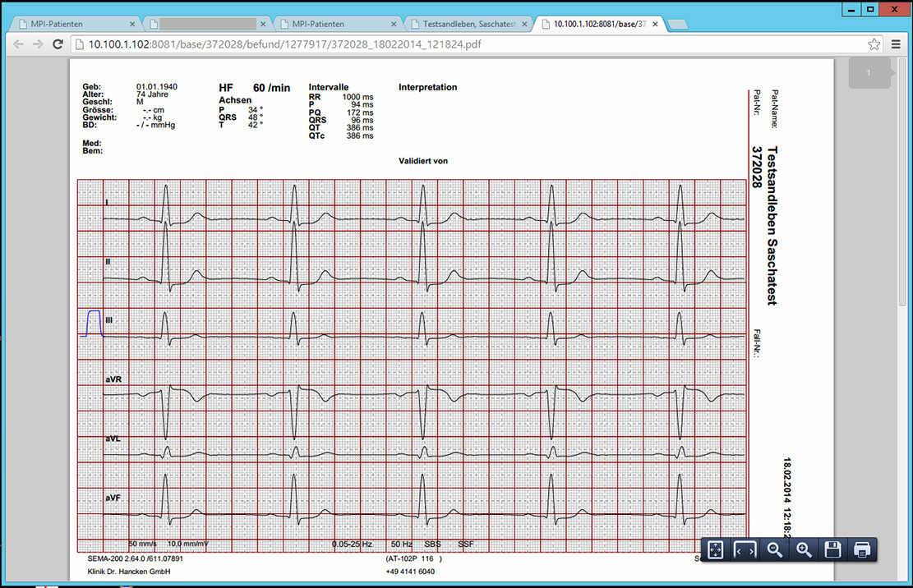This screenshot has width=913, height=588.
Task: Close the Testsandleben, Saschatest tab
Action: (523, 25)
